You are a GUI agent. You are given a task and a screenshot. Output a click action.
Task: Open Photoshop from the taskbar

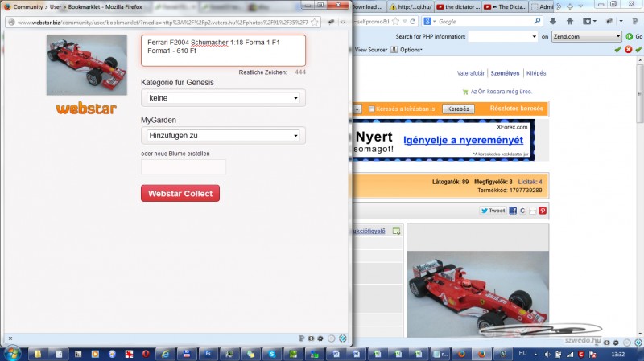click(x=208, y=354)
